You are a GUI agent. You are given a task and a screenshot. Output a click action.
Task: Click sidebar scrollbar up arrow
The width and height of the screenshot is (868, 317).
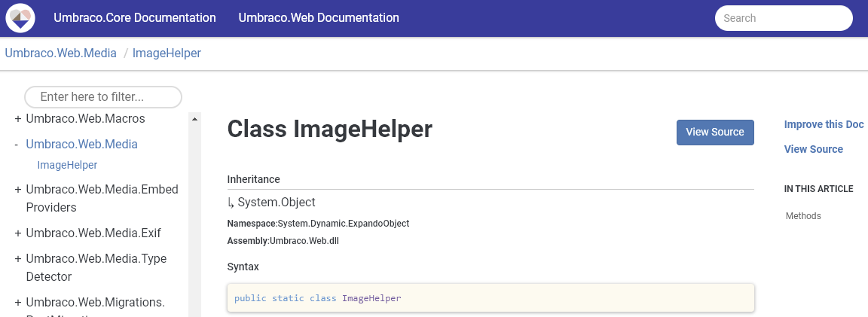coord(194,118)
